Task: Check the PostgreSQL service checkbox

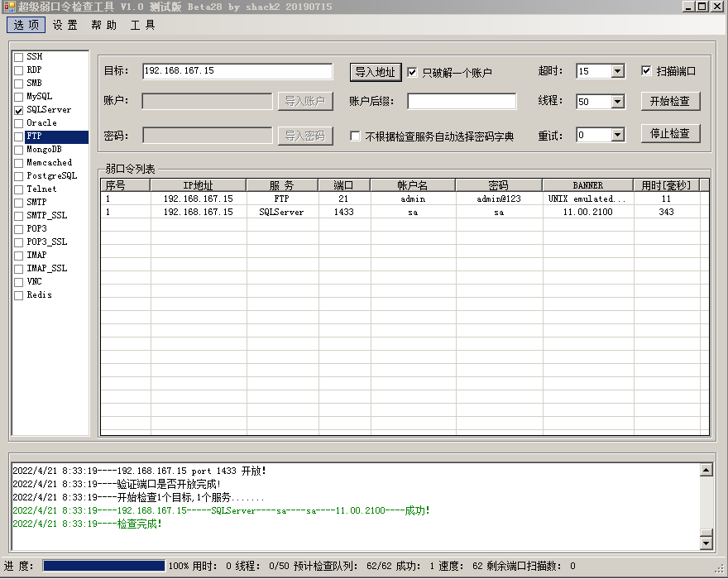Action: (18, 176)
